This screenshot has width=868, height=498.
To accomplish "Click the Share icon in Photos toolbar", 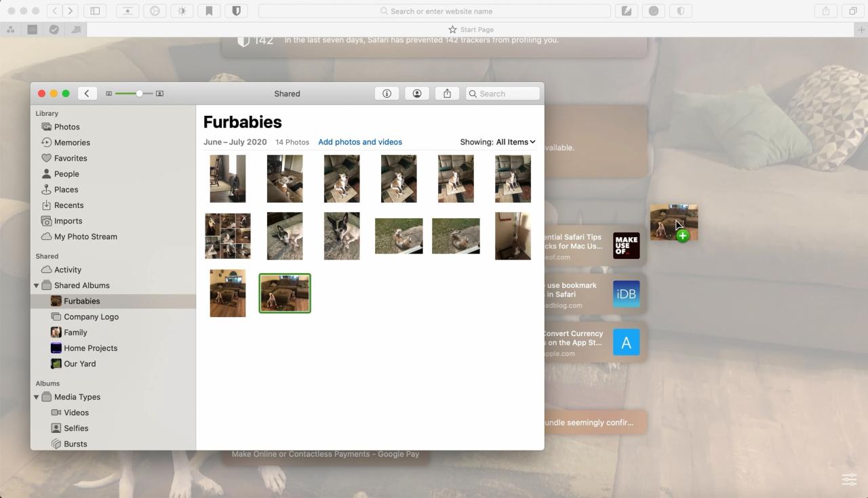I will [447, 94].
